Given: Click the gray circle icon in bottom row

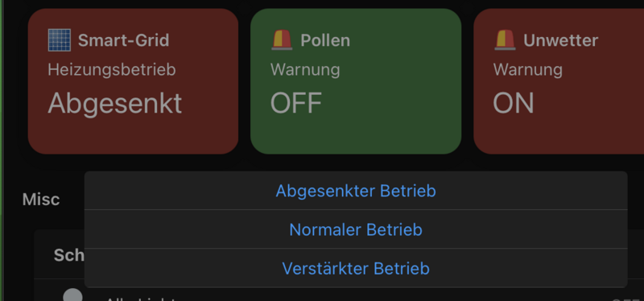Looking at the screenshot, I should click(72, 295).
